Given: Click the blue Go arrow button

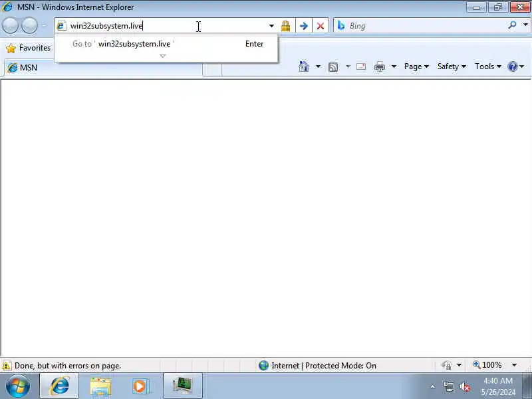Looking at the screenshot, I should point(304,26).
